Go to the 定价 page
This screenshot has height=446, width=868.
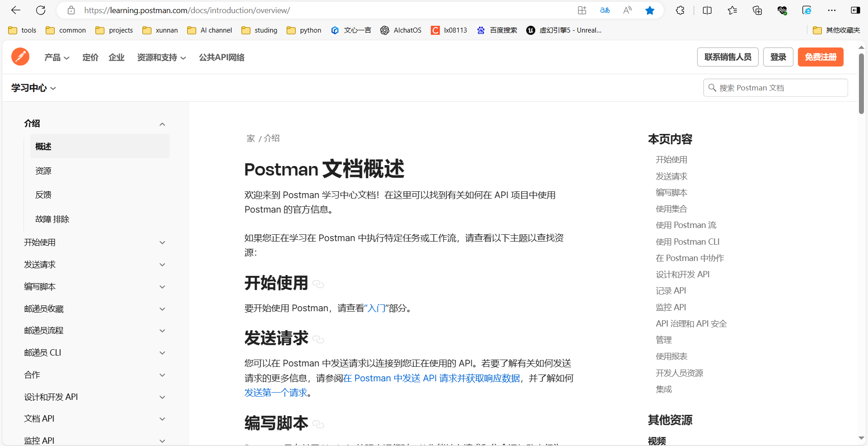click(x=90, y=57)
